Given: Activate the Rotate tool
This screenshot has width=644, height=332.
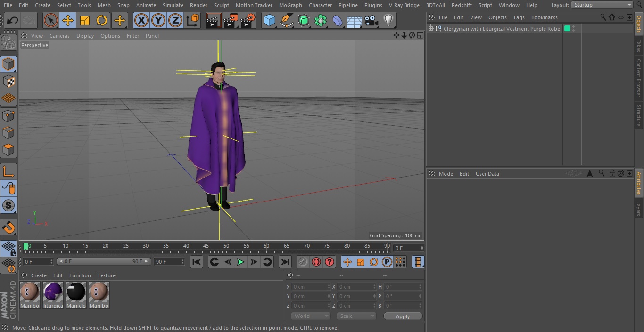Looking at the screenshot, I should click(102, 20).
